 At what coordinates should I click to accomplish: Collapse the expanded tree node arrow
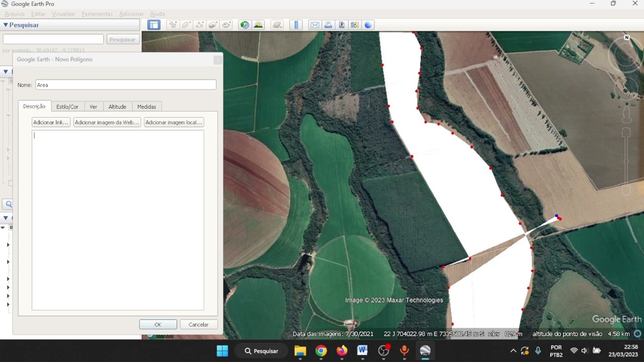(3, 228)
